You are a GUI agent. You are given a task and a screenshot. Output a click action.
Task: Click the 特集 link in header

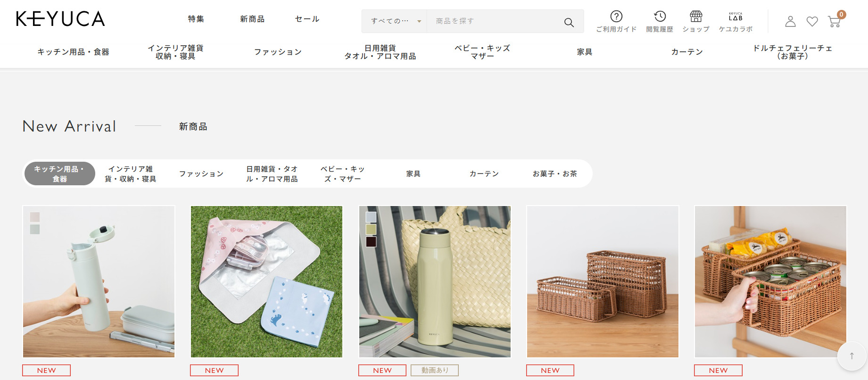click(x=196, y=19)
